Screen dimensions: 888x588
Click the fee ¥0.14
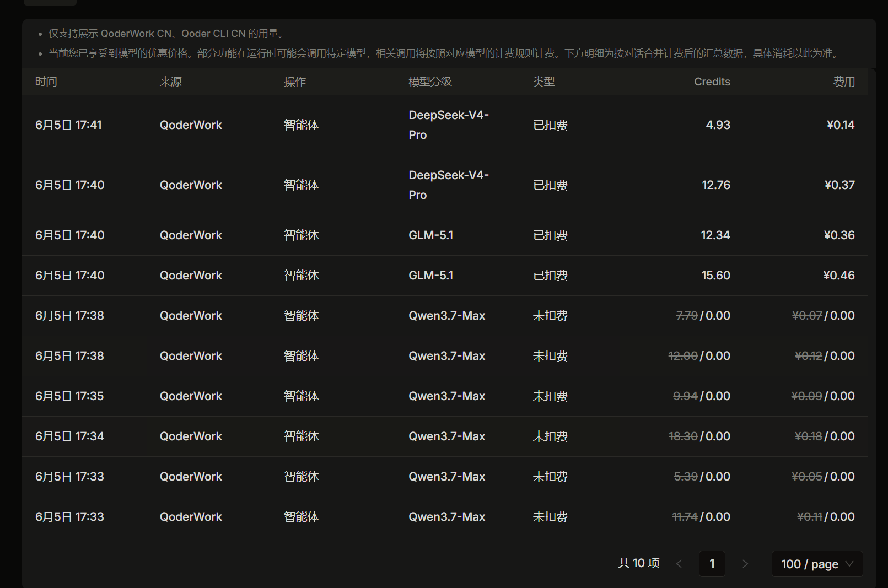point(841,125)
